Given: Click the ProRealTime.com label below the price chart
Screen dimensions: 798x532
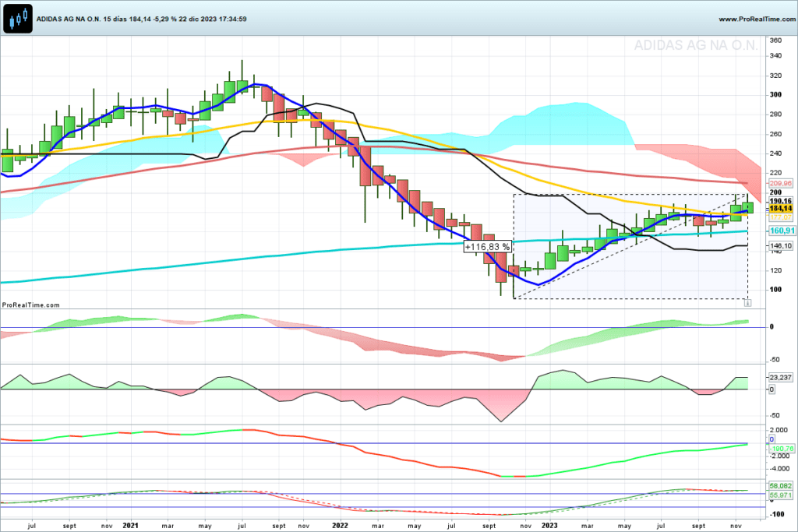Looking at the screenshot, I should click(30, 305).
